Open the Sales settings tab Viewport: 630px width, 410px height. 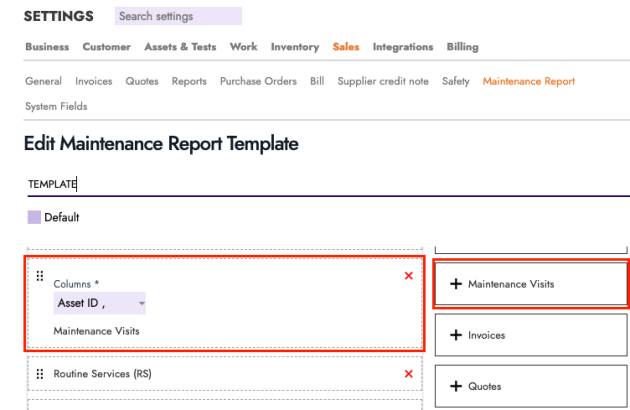345,47
